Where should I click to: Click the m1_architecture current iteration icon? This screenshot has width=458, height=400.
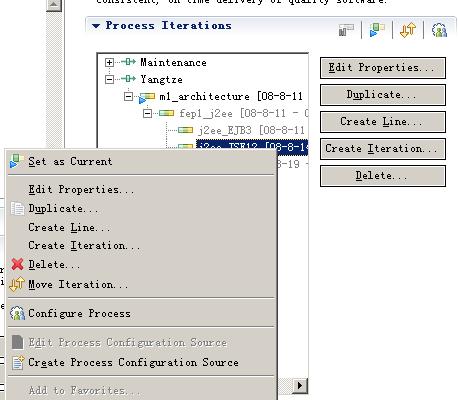[147, 98]
